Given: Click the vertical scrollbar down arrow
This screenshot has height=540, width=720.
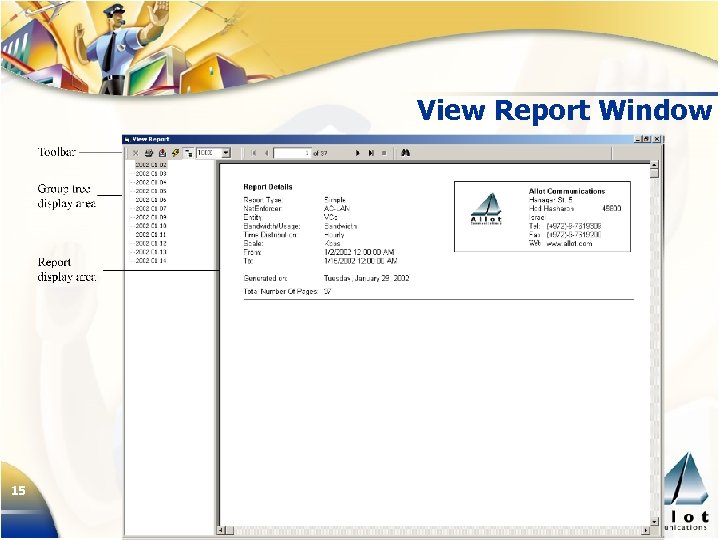Looking at the screenshot, I should [x=655, y=522].
